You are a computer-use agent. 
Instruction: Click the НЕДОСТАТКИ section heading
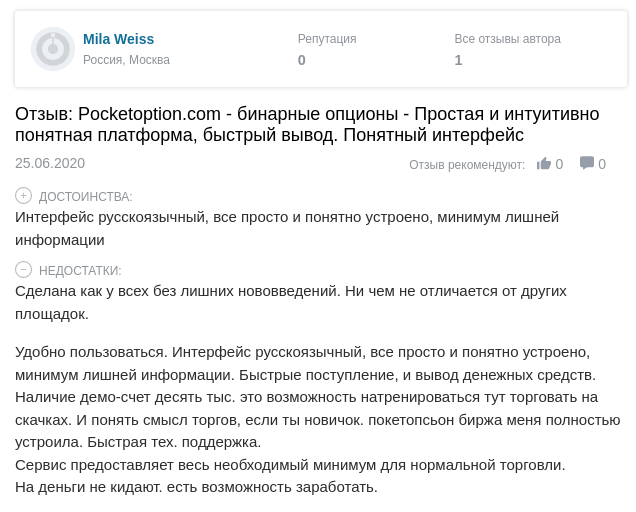[80, 271]
